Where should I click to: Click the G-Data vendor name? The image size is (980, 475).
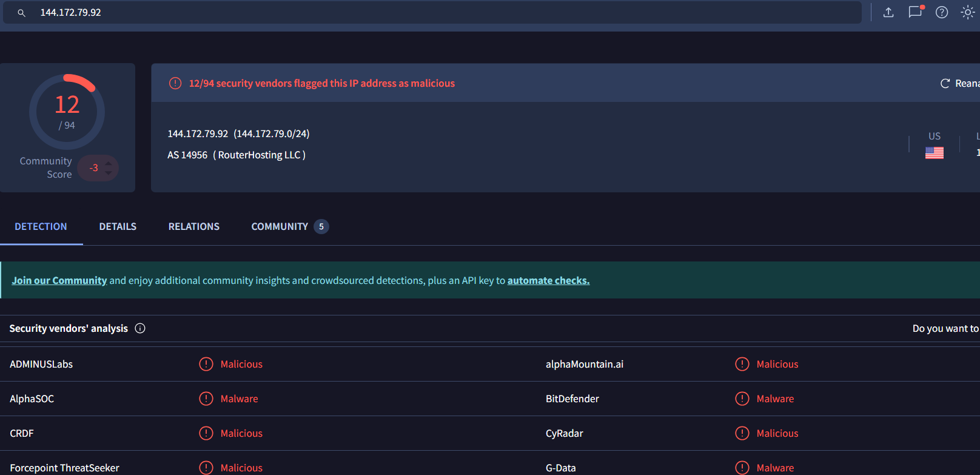(561, 468)
